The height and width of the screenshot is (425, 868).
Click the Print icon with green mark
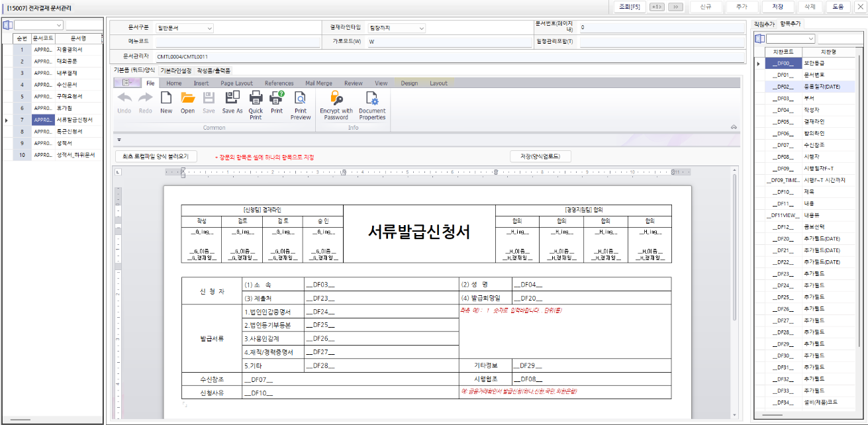coord(277,102)
